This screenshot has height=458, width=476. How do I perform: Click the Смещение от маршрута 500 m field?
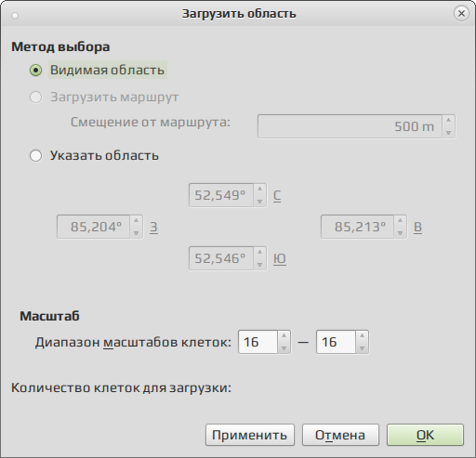(x=350, y=126)
